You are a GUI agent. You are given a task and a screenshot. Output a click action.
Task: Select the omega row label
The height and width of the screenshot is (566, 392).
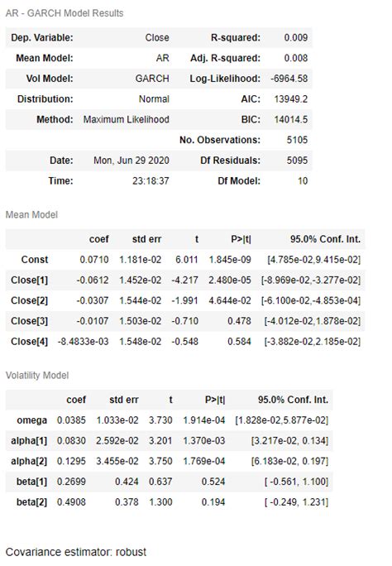point(31,420)
